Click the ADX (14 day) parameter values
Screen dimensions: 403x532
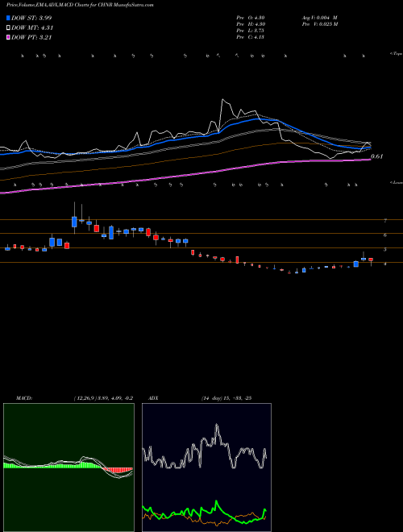(x=226, y=398)
